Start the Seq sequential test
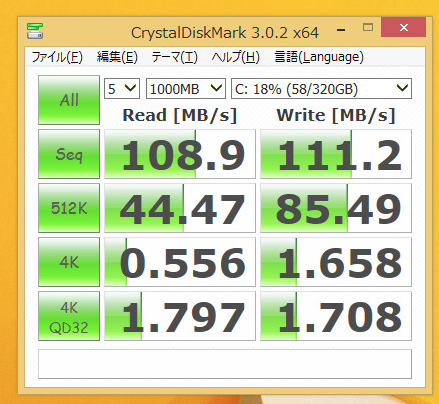 click(x=69, y=154)
